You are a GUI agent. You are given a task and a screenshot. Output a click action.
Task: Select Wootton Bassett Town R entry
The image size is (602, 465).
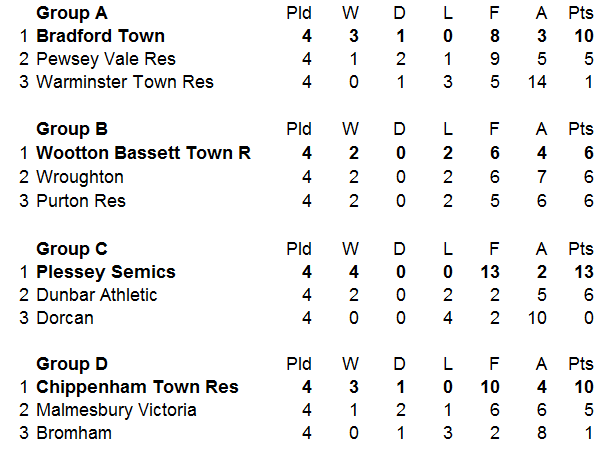tap(143, 153)
